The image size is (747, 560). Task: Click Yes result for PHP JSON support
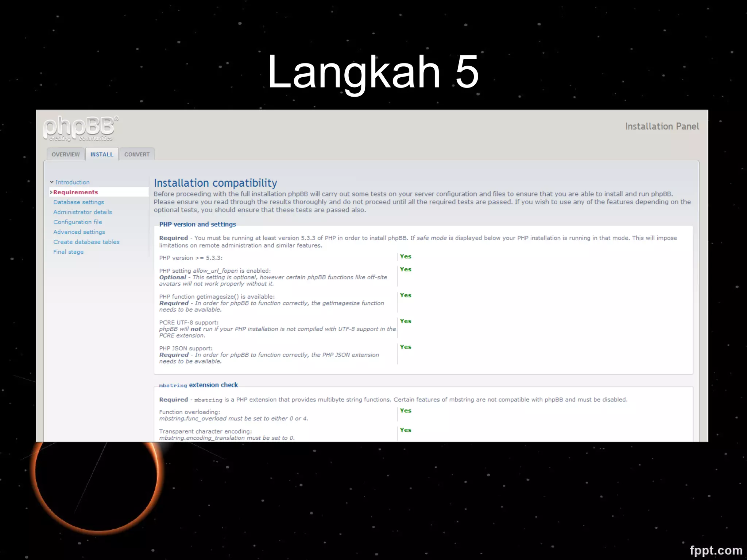[406, 347]
